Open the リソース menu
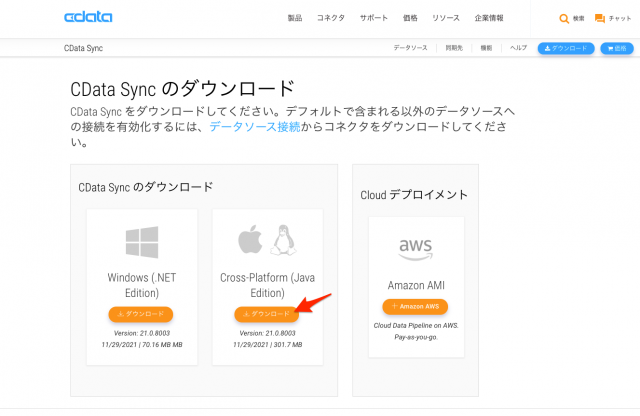The image size is (640, 416). 446,18
